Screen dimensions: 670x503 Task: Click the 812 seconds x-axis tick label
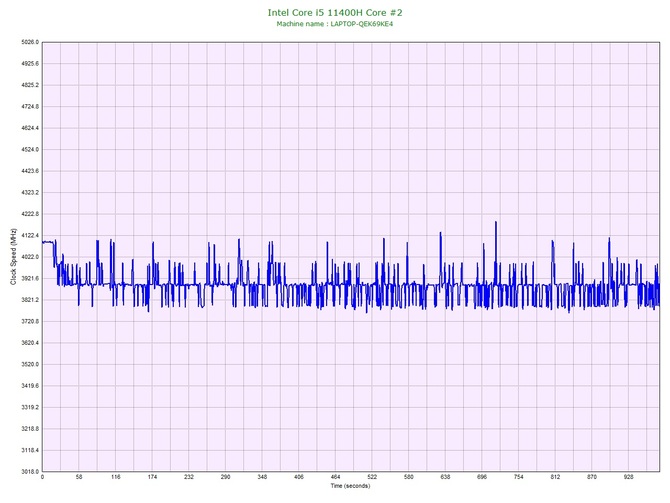555,477
